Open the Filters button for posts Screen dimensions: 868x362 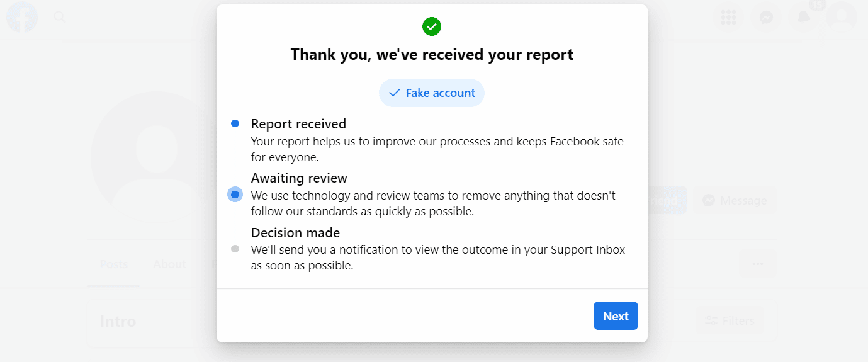730,320
